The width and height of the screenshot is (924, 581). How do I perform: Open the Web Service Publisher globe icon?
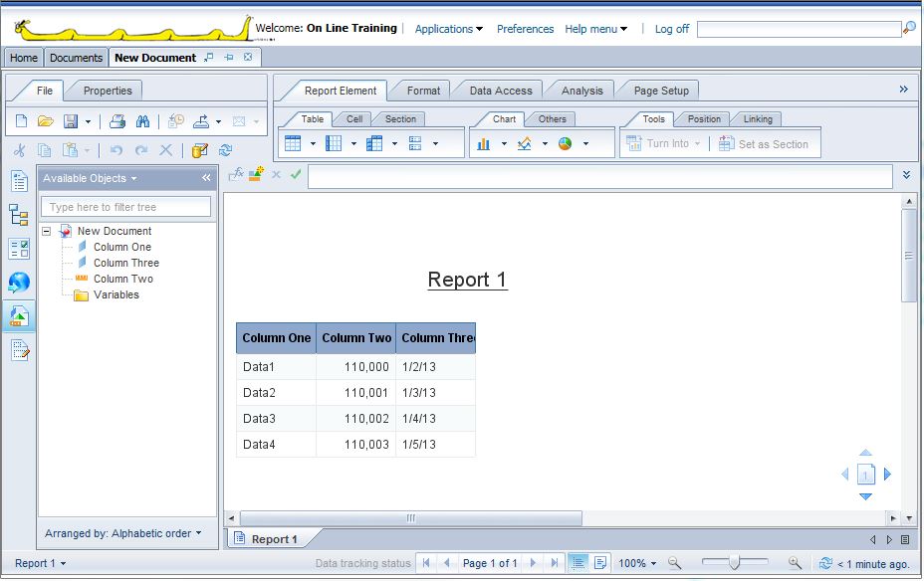click(x=19, y=284)
